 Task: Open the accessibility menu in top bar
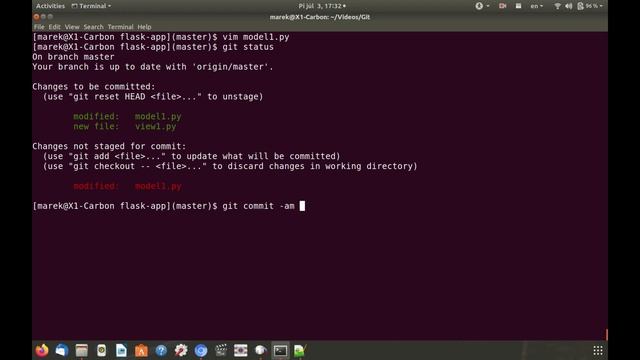482,6
